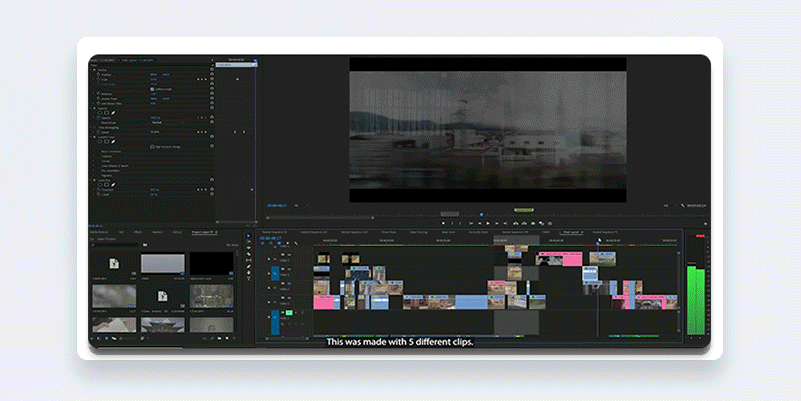
Task: Open timeline display settings wrench
Action: [x=296, y=243]
